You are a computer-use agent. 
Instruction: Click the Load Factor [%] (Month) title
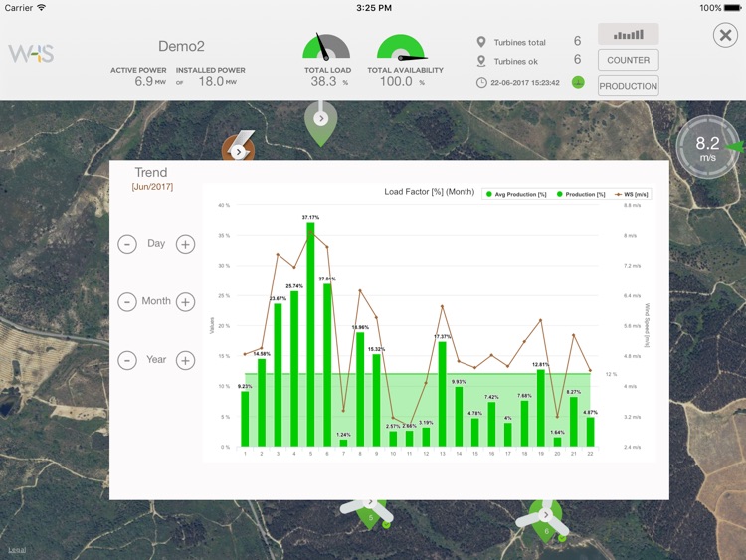coord(429,192)
